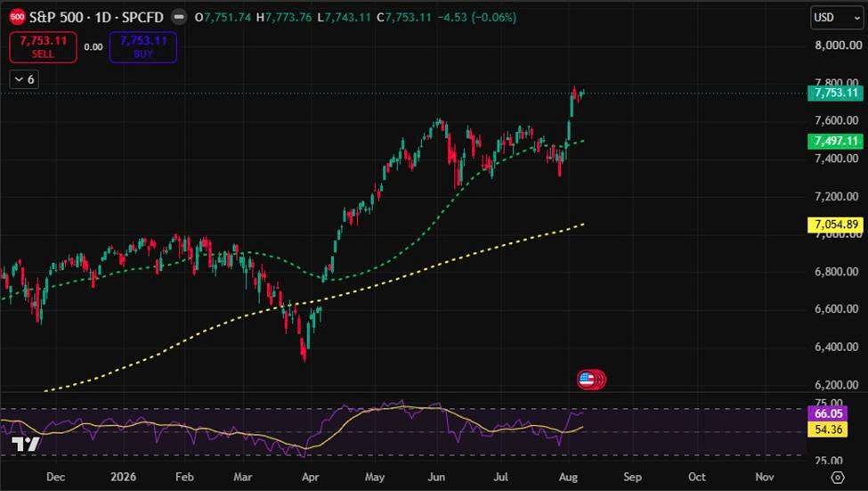Viewport: 868px width, 491px height.
Task: Click the 0.00 spread value
Action: coord(93,47)
